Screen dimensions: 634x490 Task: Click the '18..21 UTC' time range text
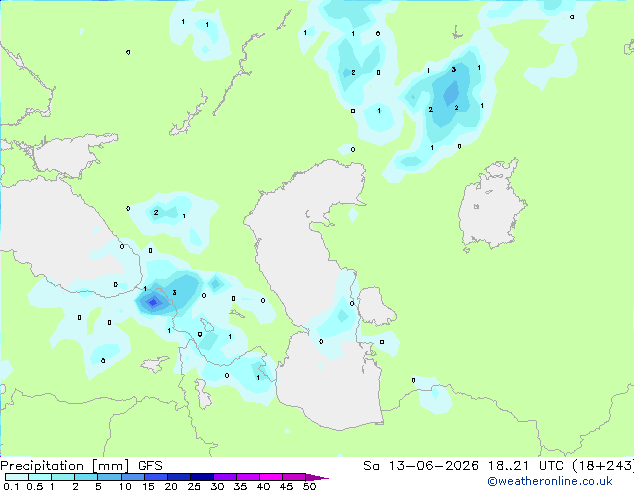(x=525, y=466)
